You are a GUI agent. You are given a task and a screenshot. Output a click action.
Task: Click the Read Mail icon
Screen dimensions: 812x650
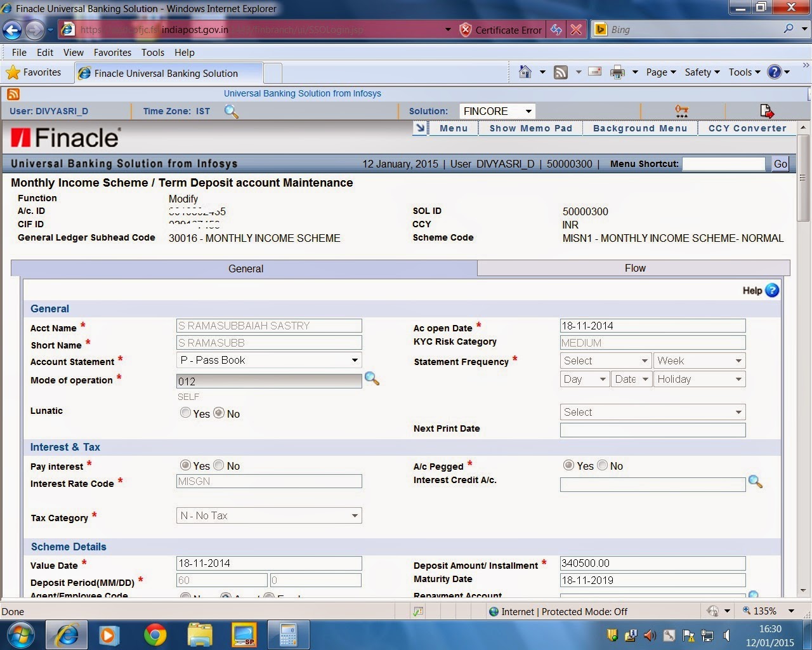[595, 72]
